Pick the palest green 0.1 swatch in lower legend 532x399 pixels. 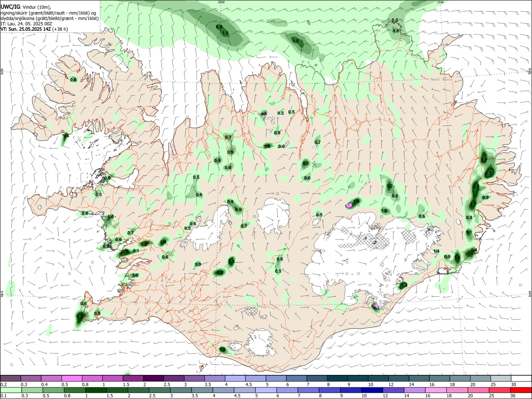tap(11, 390)
